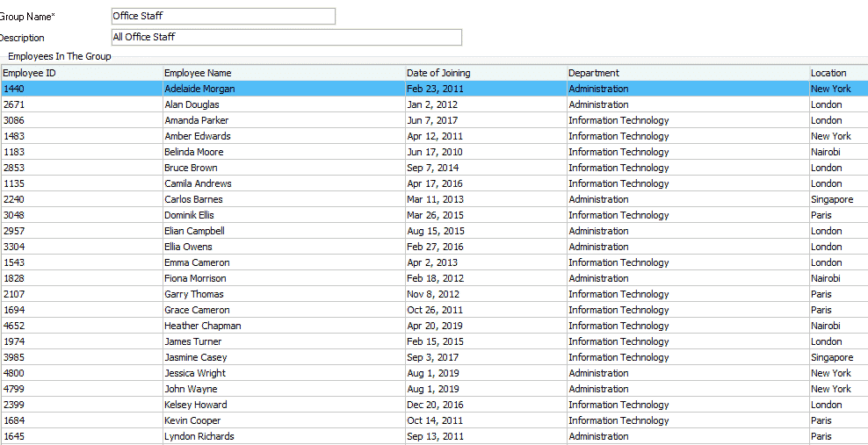868x445 pixels.
Task: Select the Jasmine Casey row
Action: (x=435, y=357)
